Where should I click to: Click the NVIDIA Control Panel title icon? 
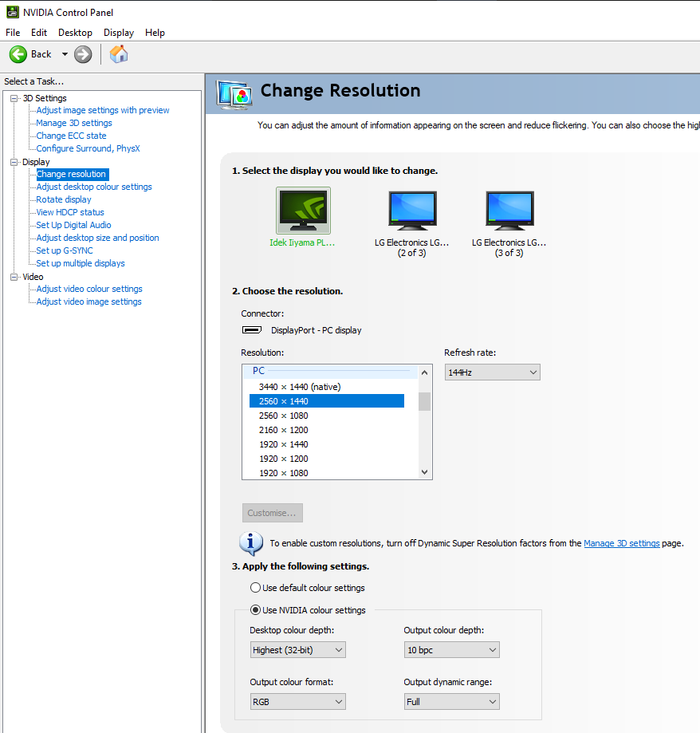coord(13,12)
